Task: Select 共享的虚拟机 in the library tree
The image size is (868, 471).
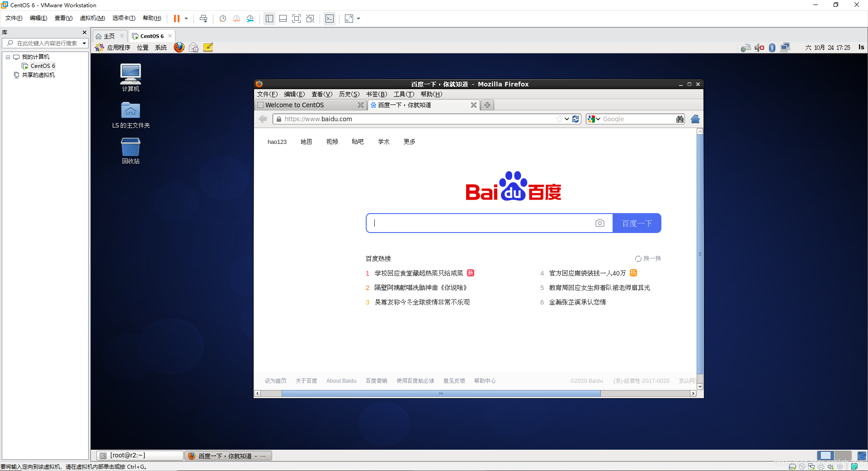Action: 38,75
